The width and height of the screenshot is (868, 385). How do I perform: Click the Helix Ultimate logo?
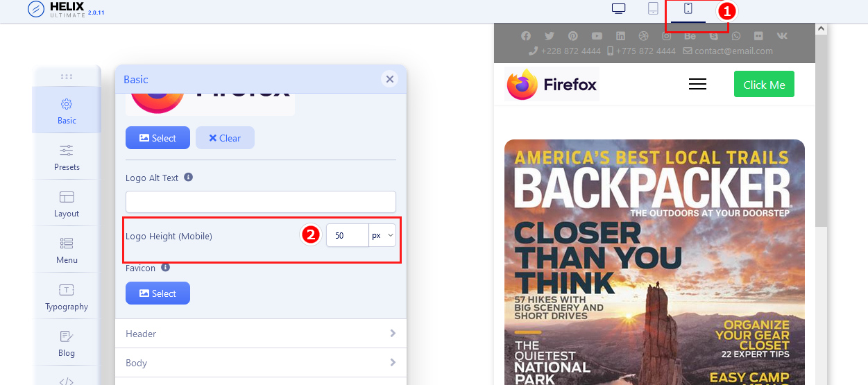(66, 10)
